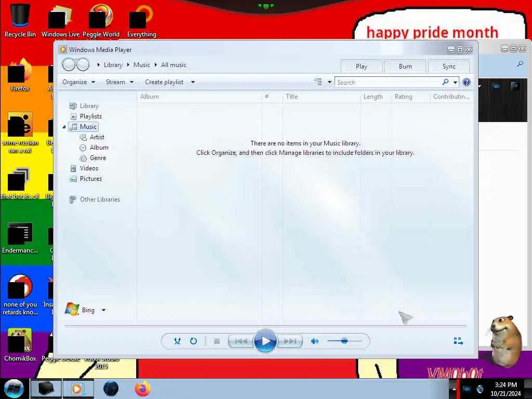Click the Bing online store button
Viewport: 532px width, 399px height.
pyautogui.click(x=80, y=310)
